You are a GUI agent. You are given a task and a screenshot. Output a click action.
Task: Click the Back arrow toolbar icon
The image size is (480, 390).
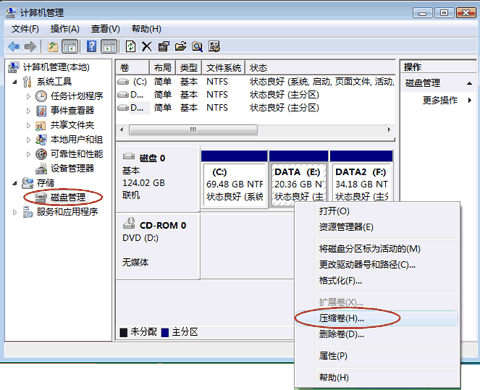[14, 47]
